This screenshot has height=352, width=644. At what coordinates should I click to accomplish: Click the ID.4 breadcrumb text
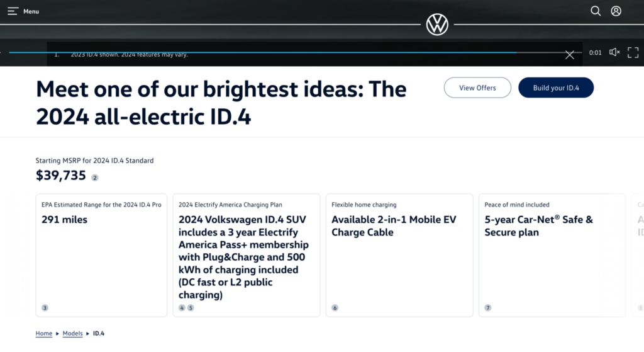tap(99, 333)
